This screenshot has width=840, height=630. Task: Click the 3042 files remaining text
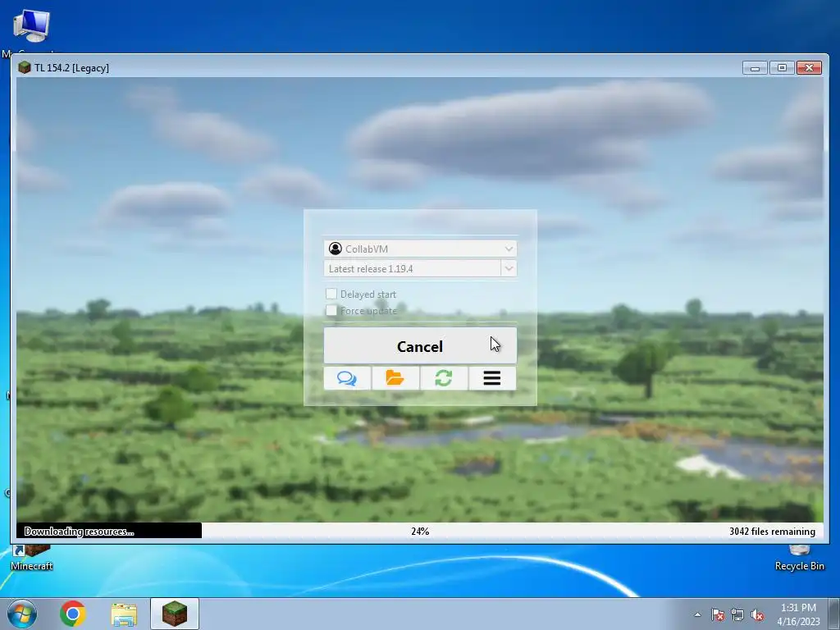[772, 532]
